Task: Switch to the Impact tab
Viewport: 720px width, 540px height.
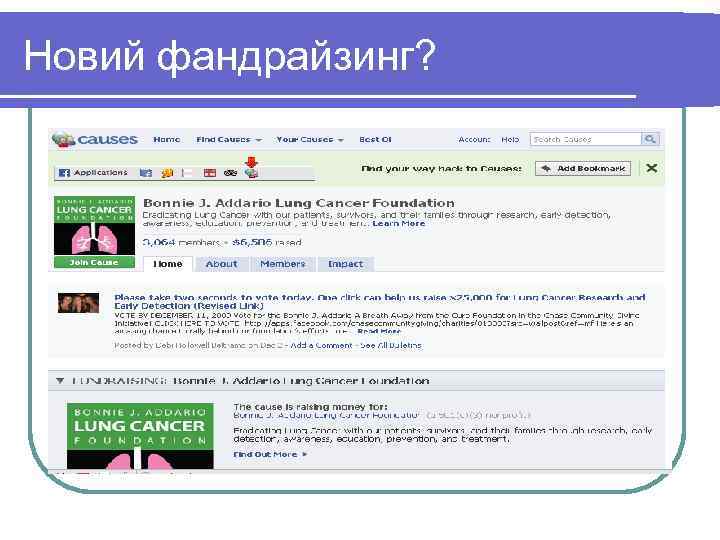Action: pos(345,264)
